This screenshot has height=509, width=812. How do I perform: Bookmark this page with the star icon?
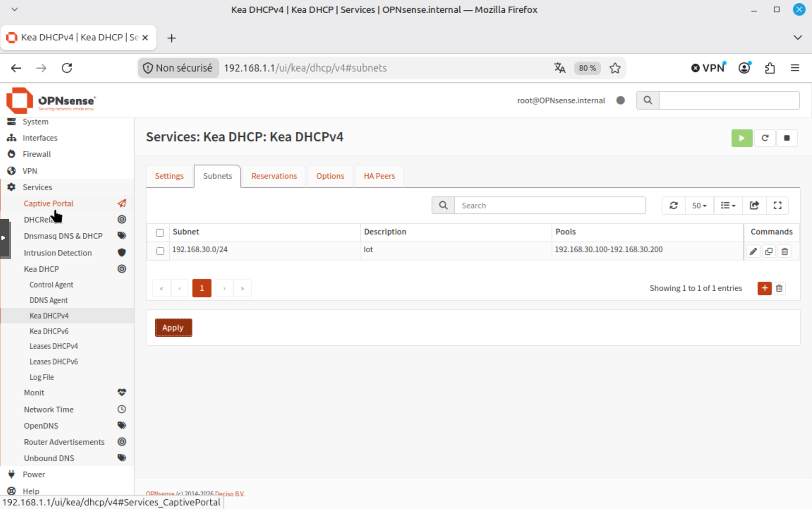tap(615, 68)
